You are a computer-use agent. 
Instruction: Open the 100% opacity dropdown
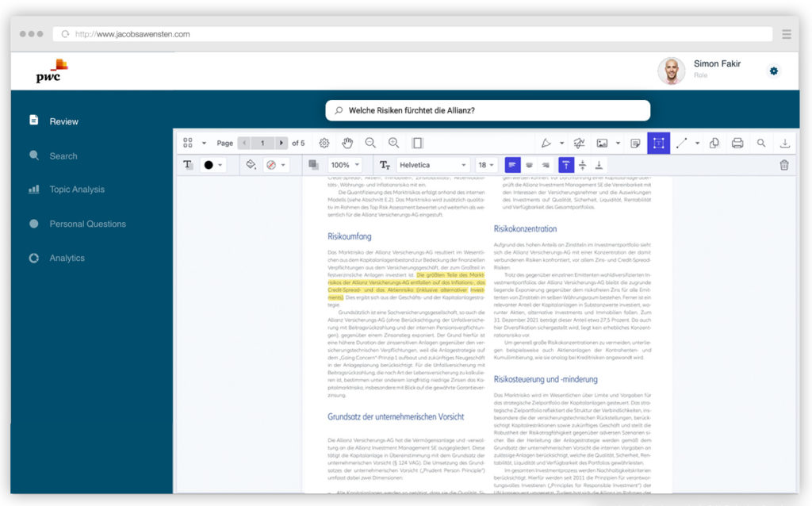[x=345, y=165]
